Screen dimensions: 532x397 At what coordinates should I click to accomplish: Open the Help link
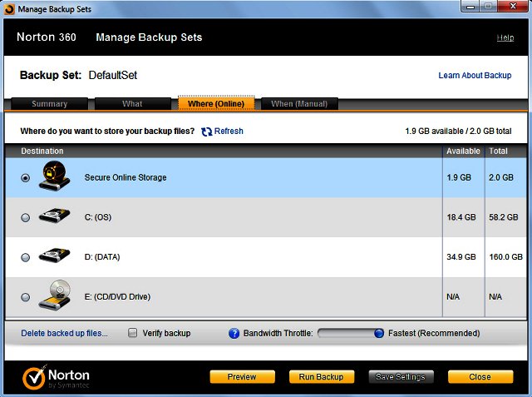click(505, 37)
